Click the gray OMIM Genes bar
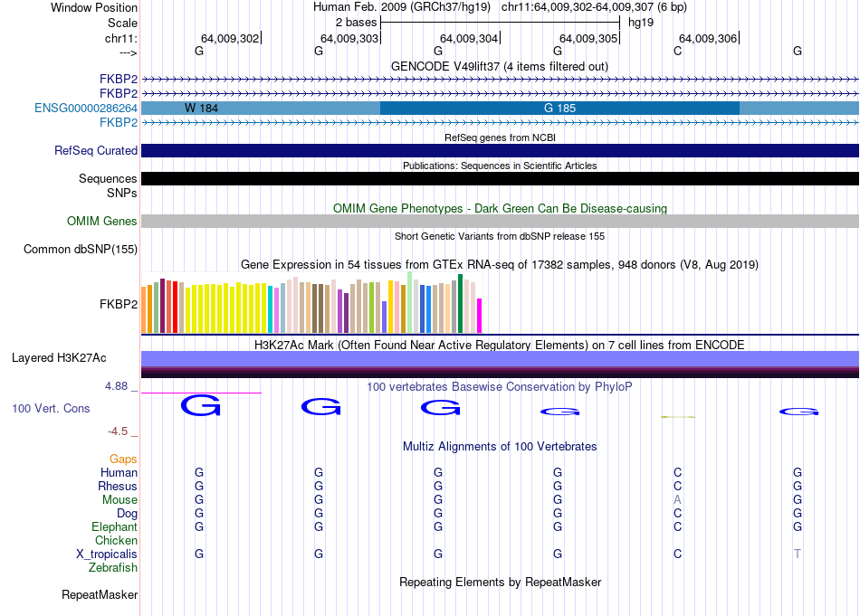Image resolution: width=860 pixels, height=616 pixels. coord(500,221)
